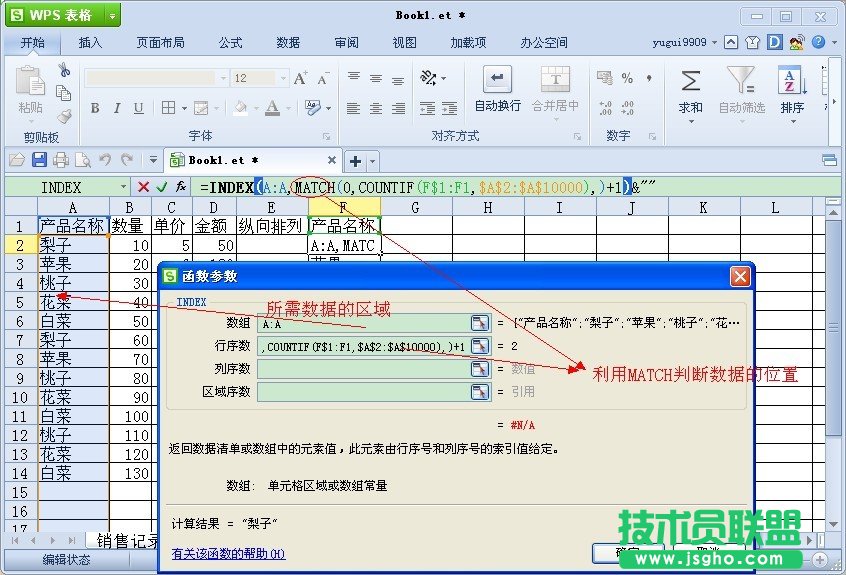
Task: Click the increase decimal places icon
Action: [605, 108]
